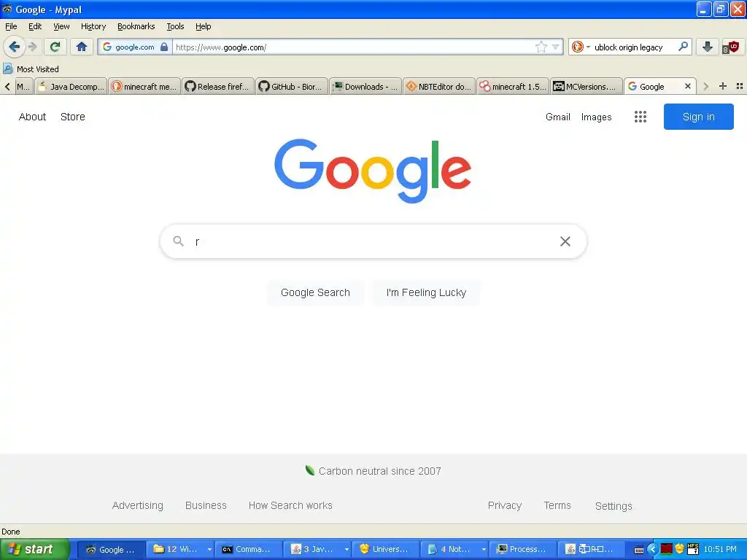This screenshot has height=560, width=747.
Task: Click I'm Feeling Lucky button
Action: (x=426, y=292)
